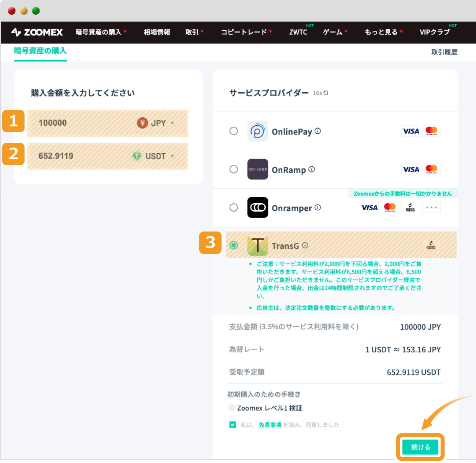476x463 pixels.
Task: Expand the 取引 nav menu
Action: (194, 32)
